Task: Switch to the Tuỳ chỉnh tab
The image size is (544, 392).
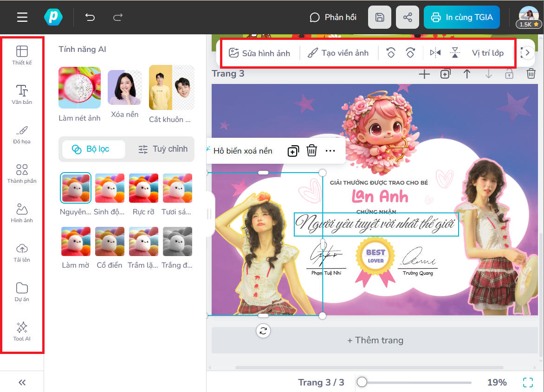Action: (x=162, y=149)
